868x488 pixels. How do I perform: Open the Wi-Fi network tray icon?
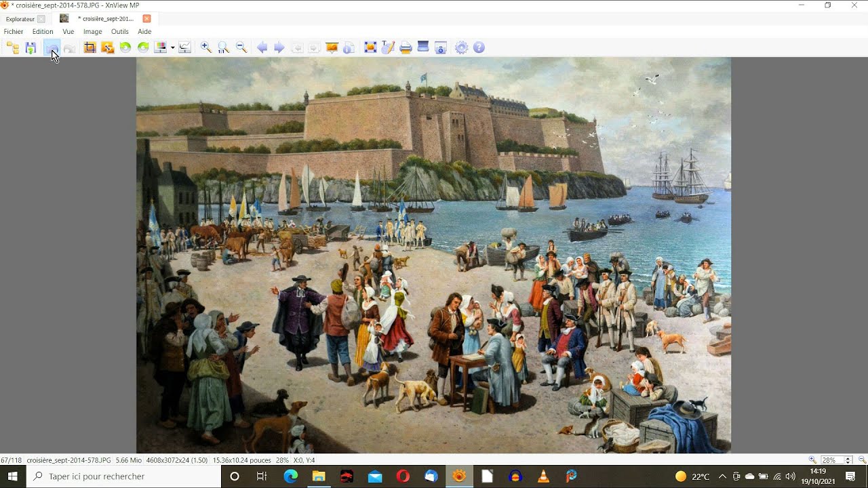tap(777, 476)
